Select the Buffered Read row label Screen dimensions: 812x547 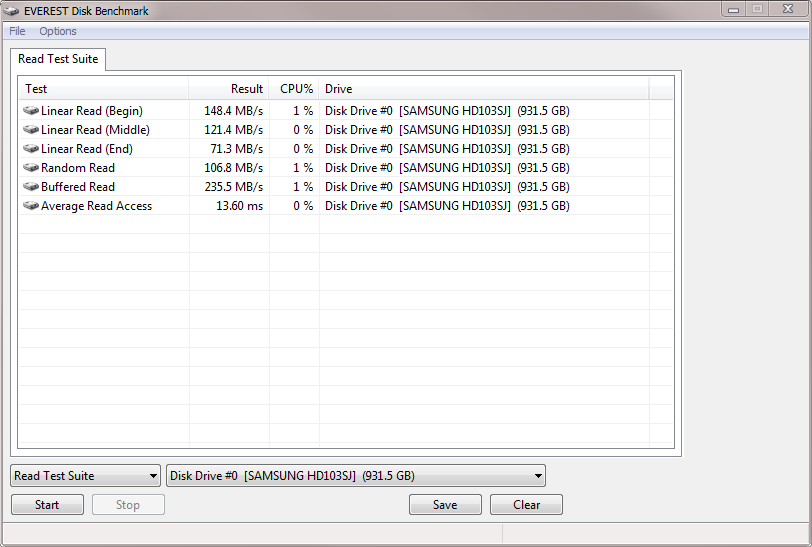(78, 186)
